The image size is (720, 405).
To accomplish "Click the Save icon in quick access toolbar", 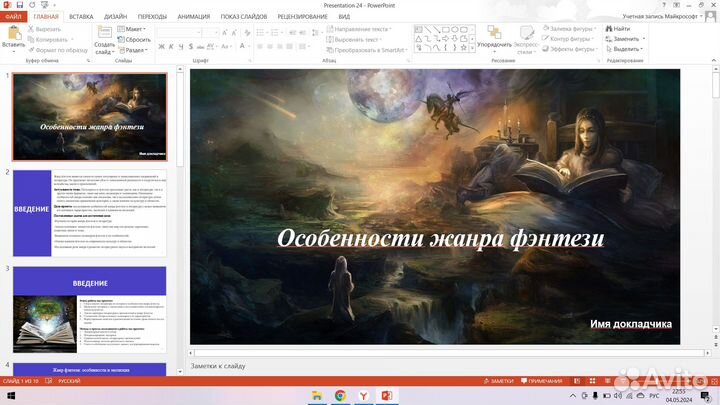I will point(19,5).
